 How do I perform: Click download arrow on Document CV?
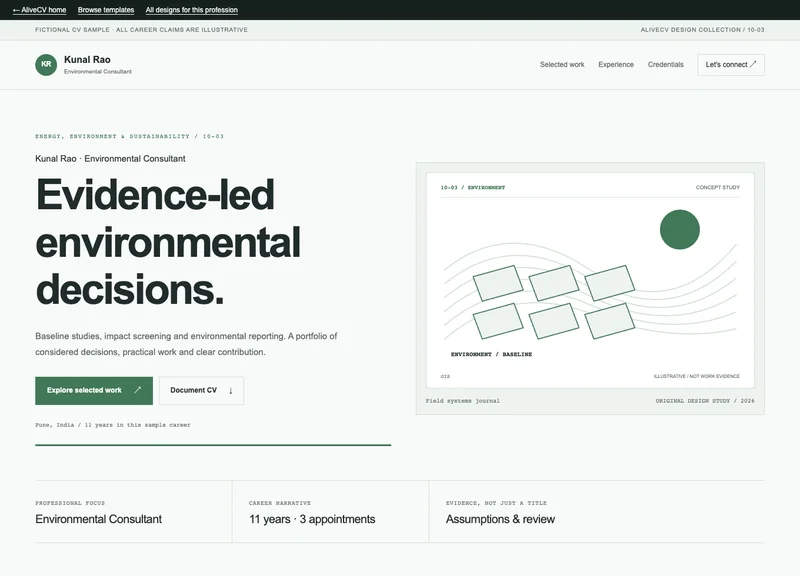pyautogui.click(x=231, y=391)
